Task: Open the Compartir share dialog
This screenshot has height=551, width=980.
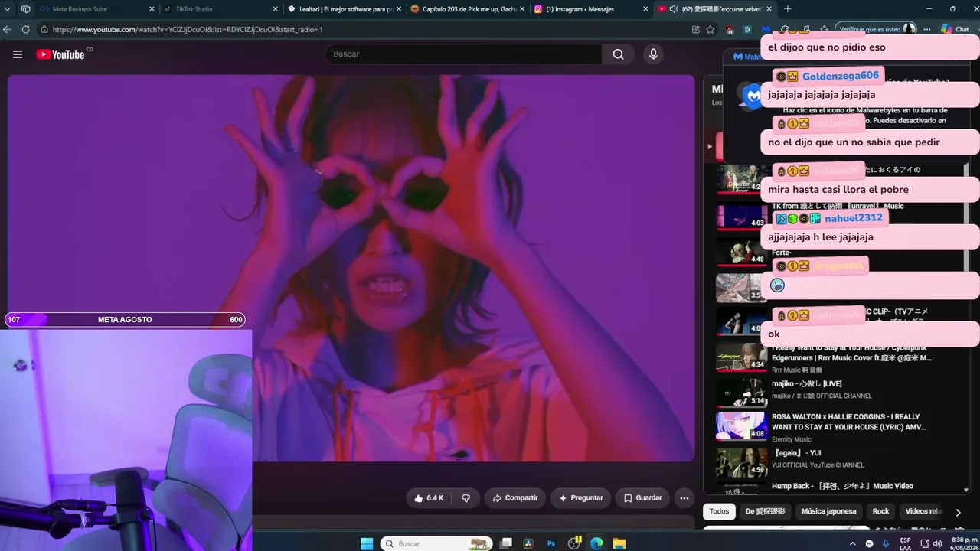Action: pyautogui.click(x=514, y=498)
